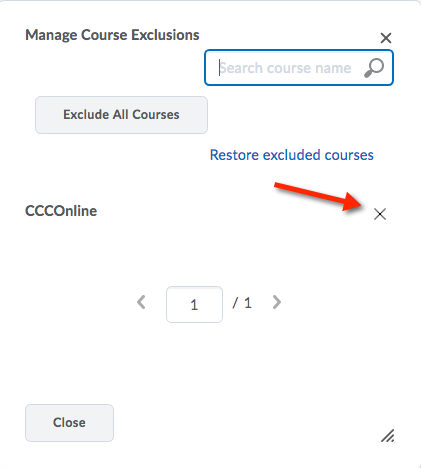
Task: Click the magnifying glass search icon
Action: [x=374, y=68]
